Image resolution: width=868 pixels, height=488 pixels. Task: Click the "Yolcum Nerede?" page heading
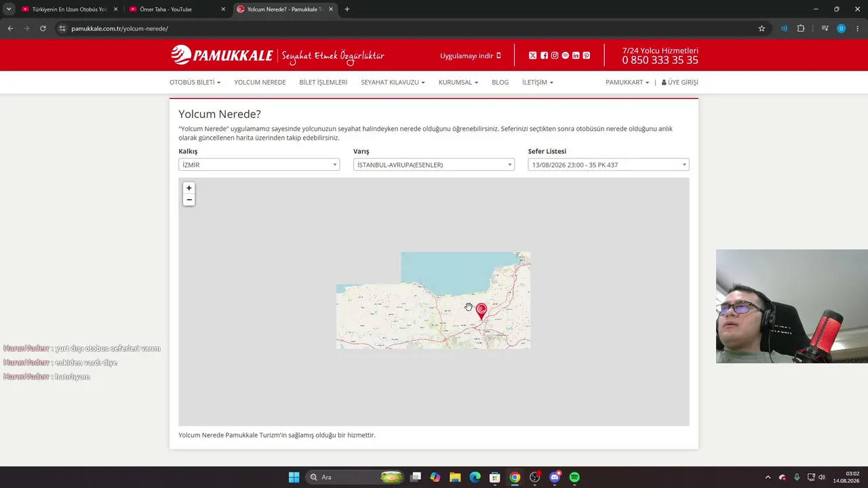220,114
